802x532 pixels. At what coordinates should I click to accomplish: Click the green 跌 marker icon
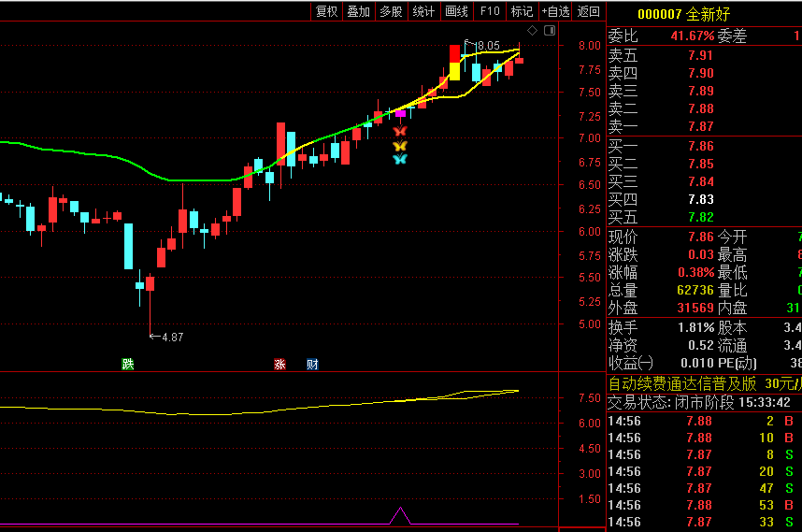point(128,365)
